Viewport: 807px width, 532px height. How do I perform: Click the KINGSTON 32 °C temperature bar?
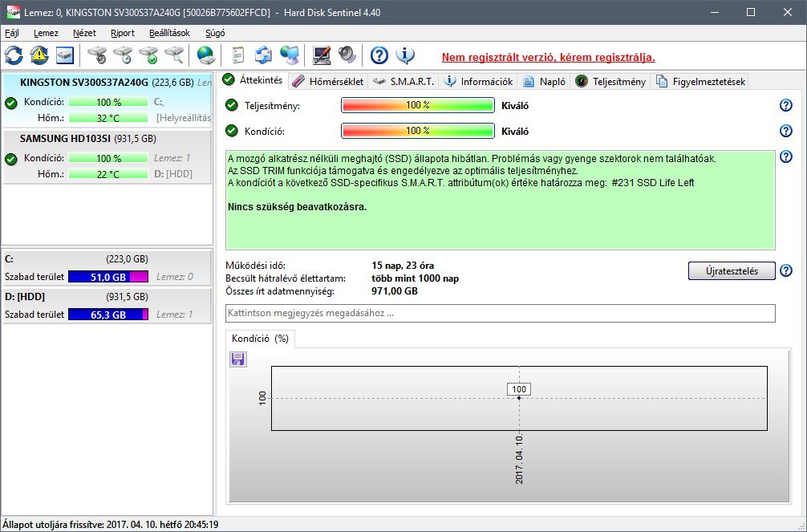coord(108,118)
